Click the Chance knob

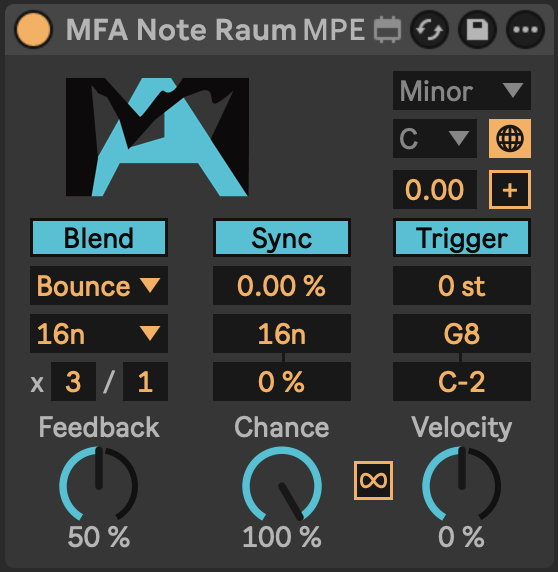pos(282,484)
